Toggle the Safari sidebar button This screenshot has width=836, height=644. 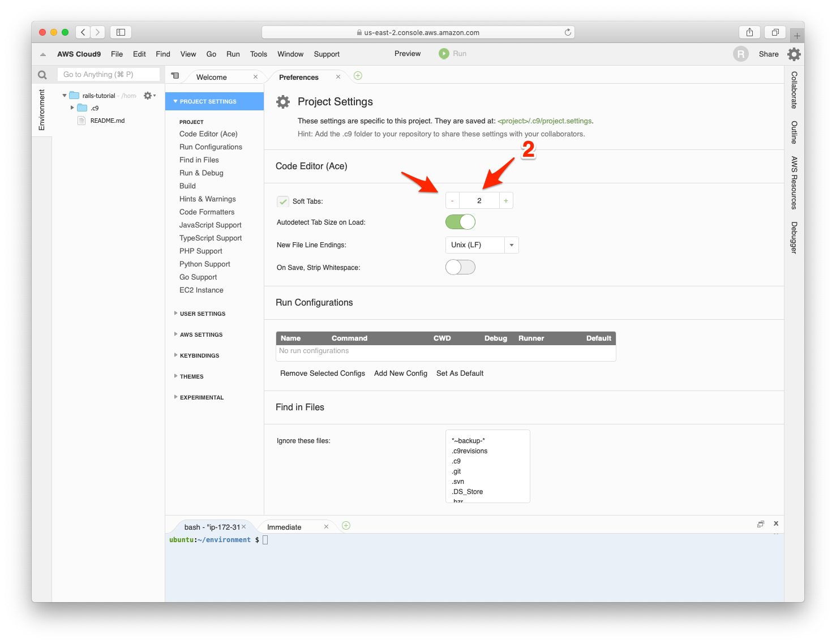pyautogui.click(x=121, y=32)
